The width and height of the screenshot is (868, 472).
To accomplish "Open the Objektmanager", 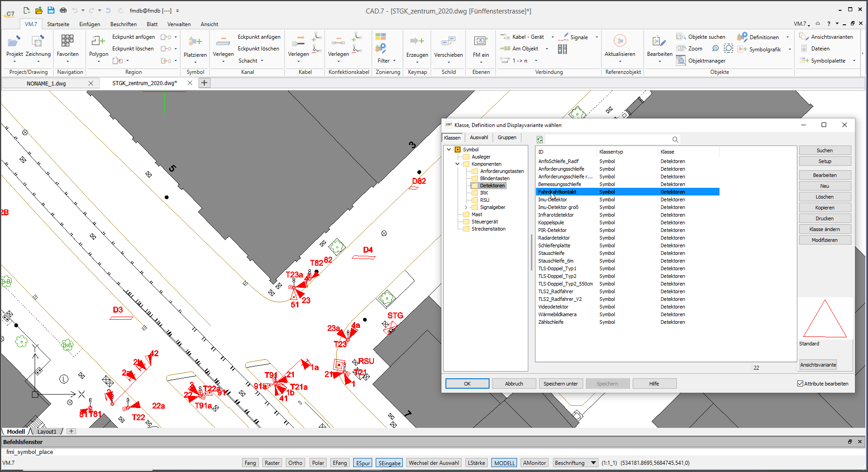I will point(701,61).
